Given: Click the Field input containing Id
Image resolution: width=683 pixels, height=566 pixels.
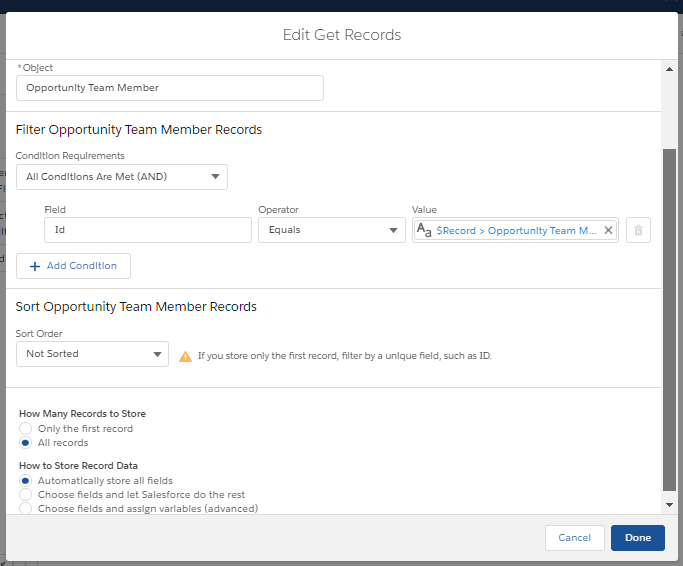Looking at the screenshot, I should [x=148, y=230].
